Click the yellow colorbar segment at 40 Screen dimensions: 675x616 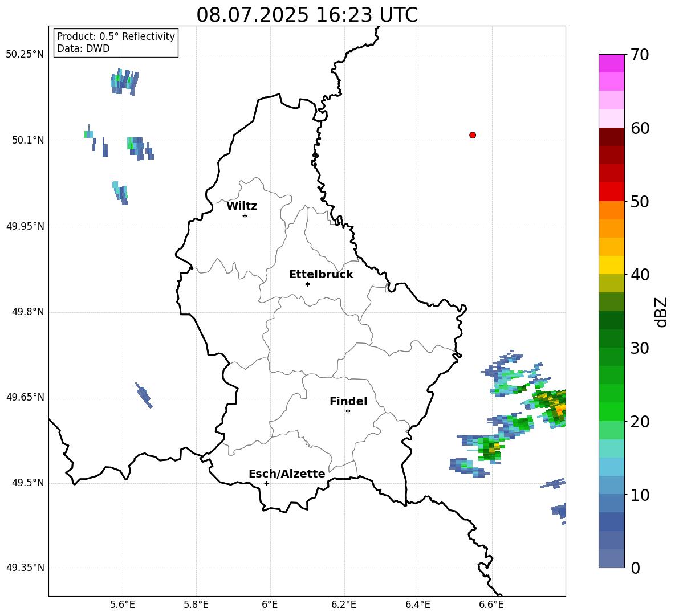pos(612,265)
